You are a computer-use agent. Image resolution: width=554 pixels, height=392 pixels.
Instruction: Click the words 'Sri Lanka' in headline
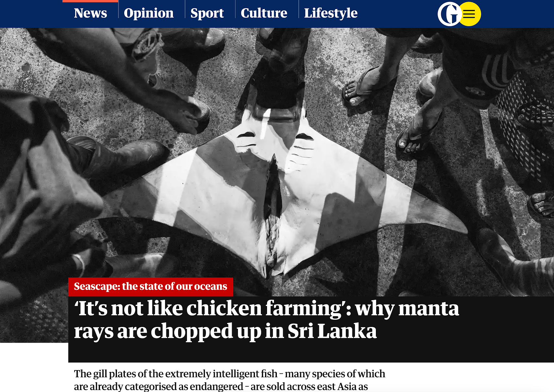coord(332,331)
